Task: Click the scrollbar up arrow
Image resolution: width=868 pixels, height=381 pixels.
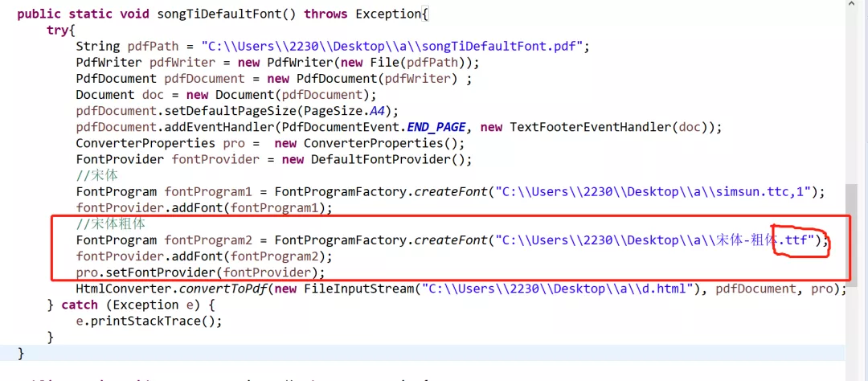Action: (851, 5)
